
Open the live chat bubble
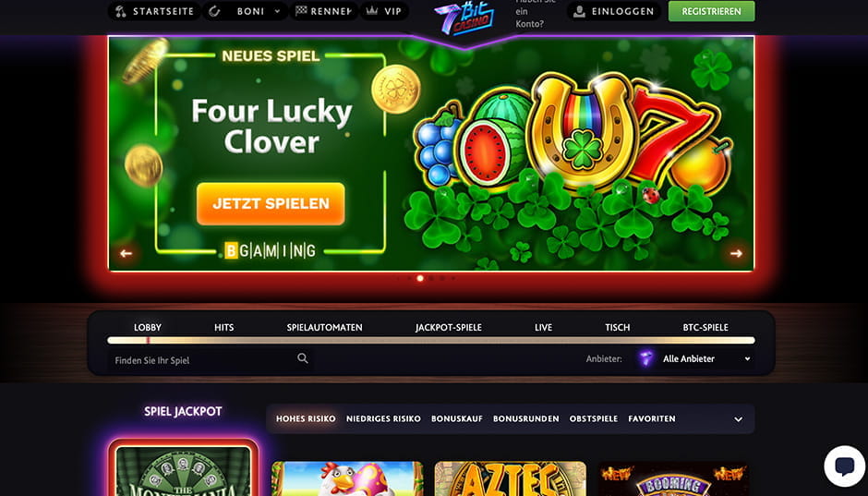(844, 466)
